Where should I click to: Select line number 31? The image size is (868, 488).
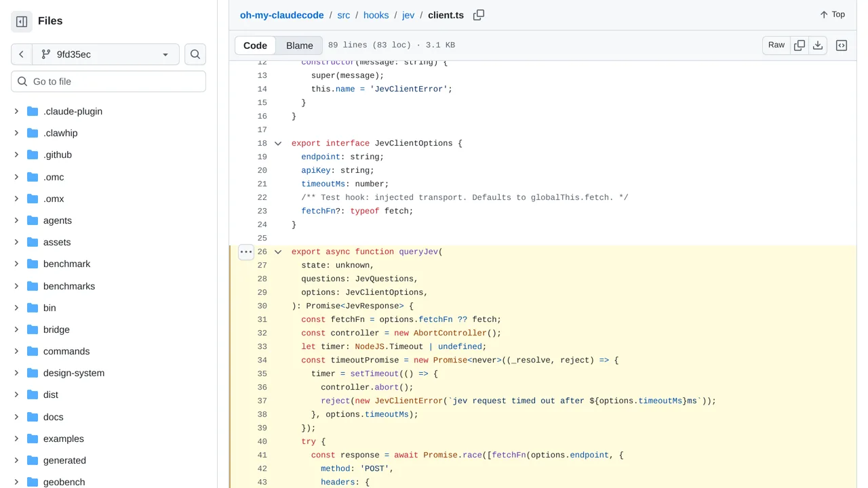coord(262,319)
